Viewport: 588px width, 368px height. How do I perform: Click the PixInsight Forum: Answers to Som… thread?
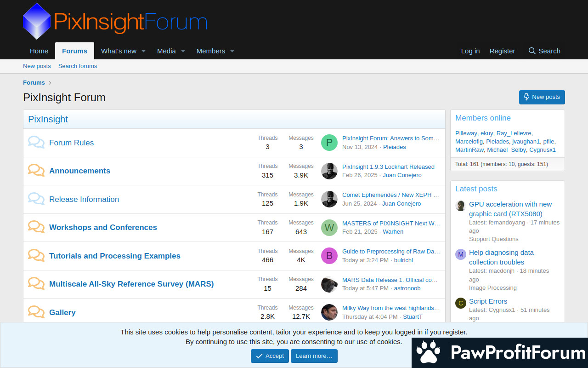point(391,138)
